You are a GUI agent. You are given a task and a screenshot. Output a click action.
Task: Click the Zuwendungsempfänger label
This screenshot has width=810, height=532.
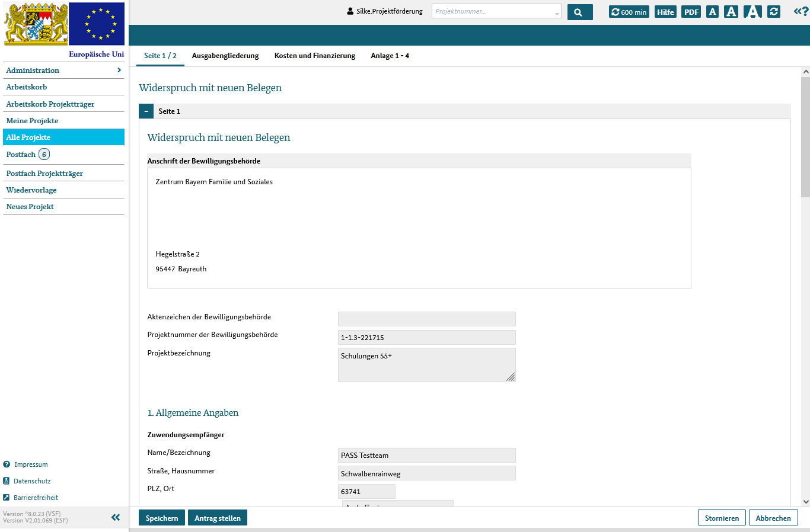[186, 435]
